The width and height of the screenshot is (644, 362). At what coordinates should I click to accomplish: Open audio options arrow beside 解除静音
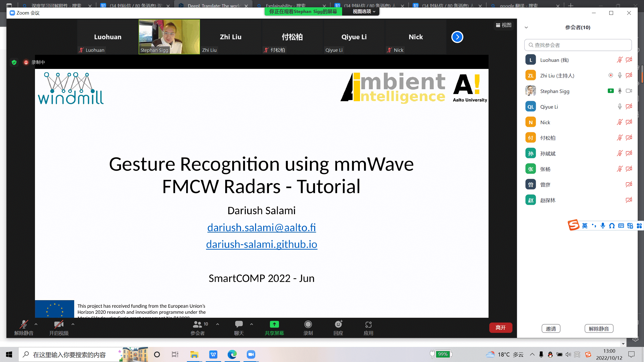pos(36,324)
